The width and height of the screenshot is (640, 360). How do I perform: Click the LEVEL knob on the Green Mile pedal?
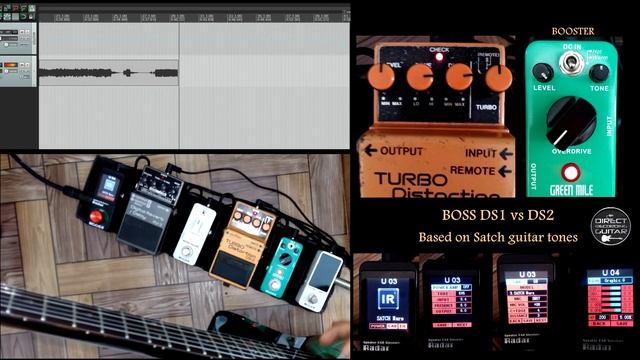543,73
